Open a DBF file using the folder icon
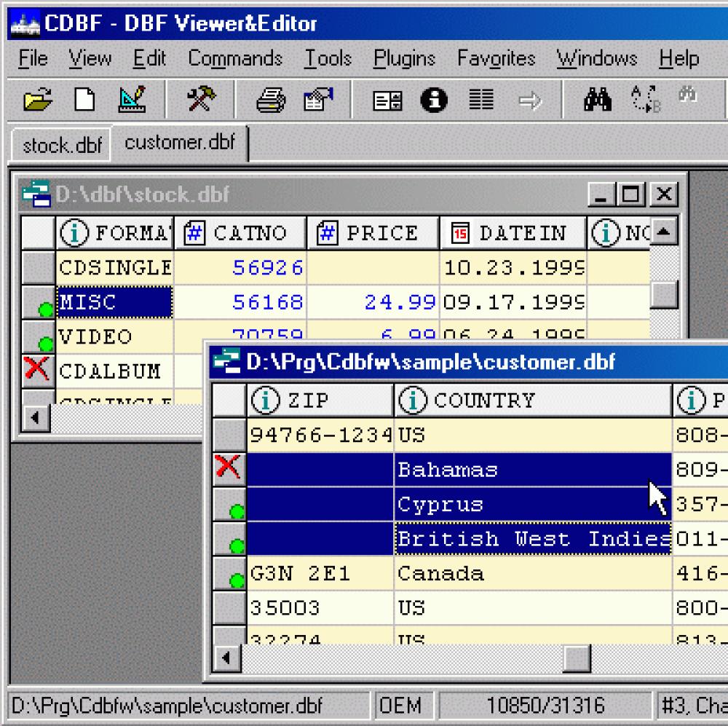Screen dimensions: 728x726 point(39,100)
